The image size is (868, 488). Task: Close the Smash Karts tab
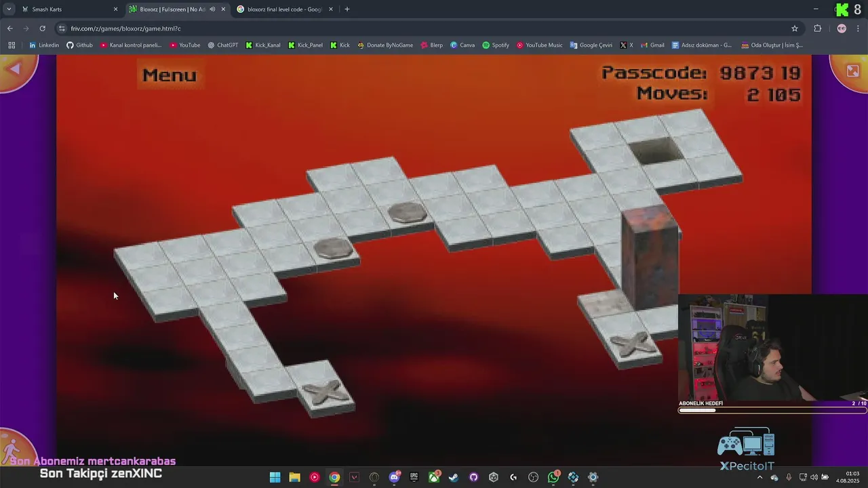click(115, 9)
